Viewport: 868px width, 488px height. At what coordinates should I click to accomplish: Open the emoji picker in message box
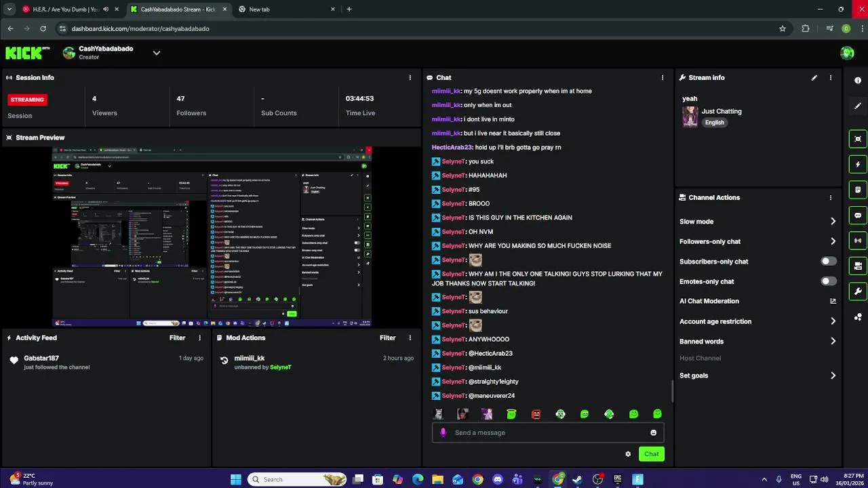[653, 432]
